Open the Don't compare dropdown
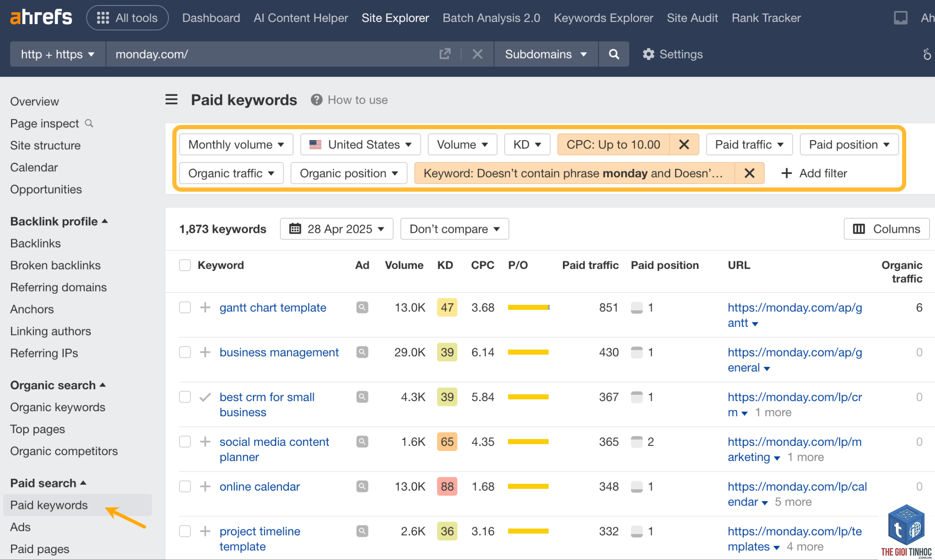This screenshot has width=935, height=560. (x=455, y=229)
